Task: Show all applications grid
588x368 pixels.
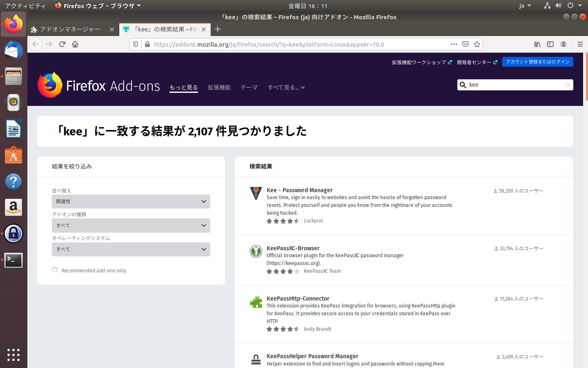Action: point(13,355)
